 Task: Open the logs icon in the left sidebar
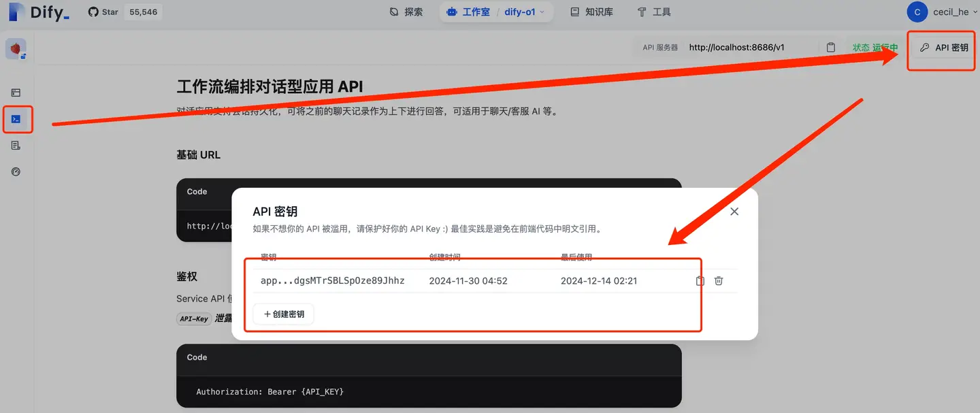(17, 145)
